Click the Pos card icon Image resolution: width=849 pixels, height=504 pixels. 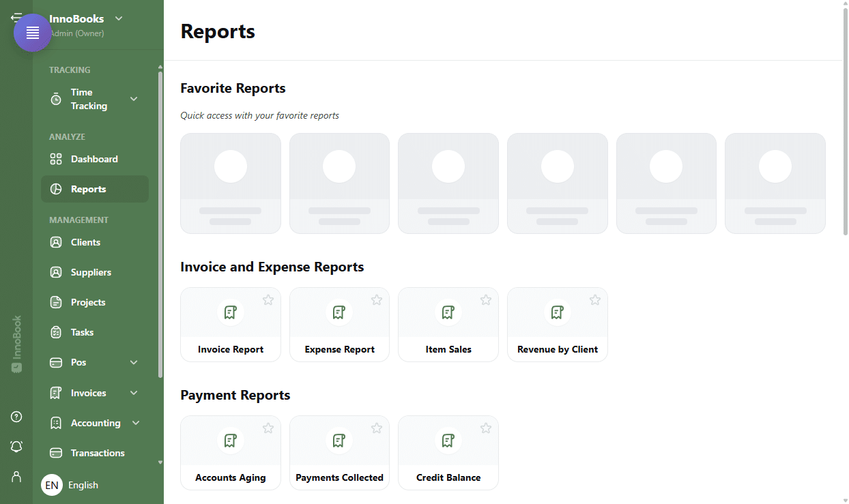point(56,362)
